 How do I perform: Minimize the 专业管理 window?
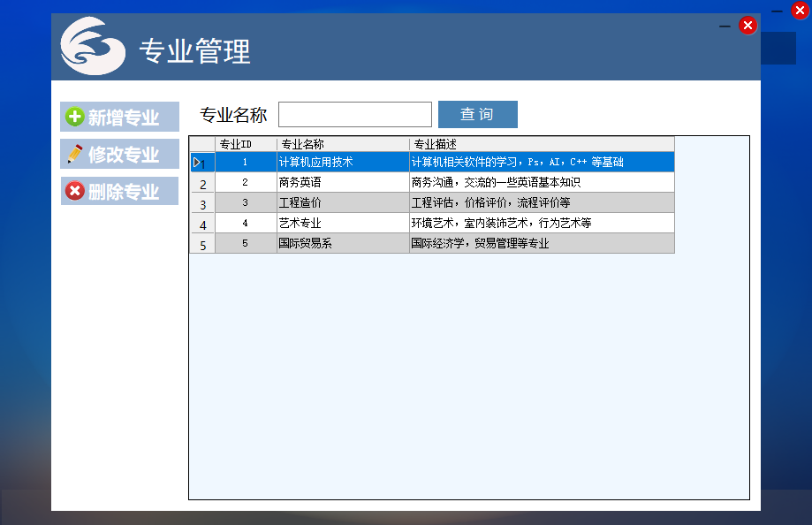click(x=725, y=26)
